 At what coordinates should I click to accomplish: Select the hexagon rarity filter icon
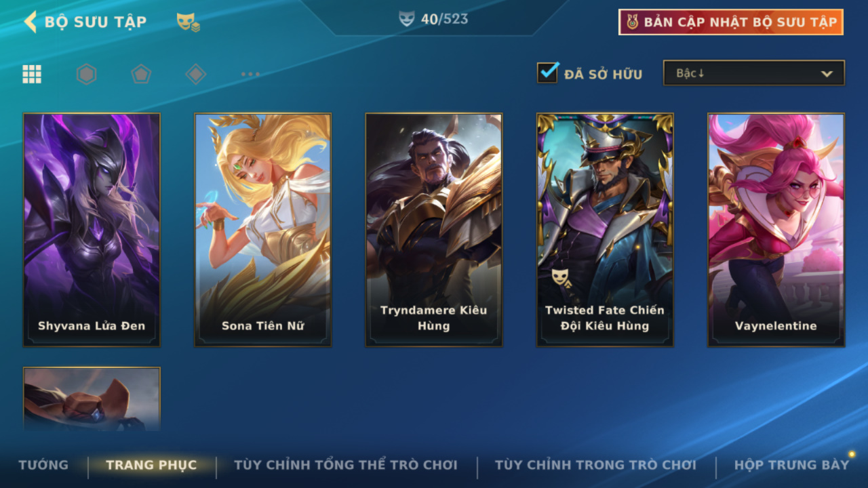(x=86, y=74)
